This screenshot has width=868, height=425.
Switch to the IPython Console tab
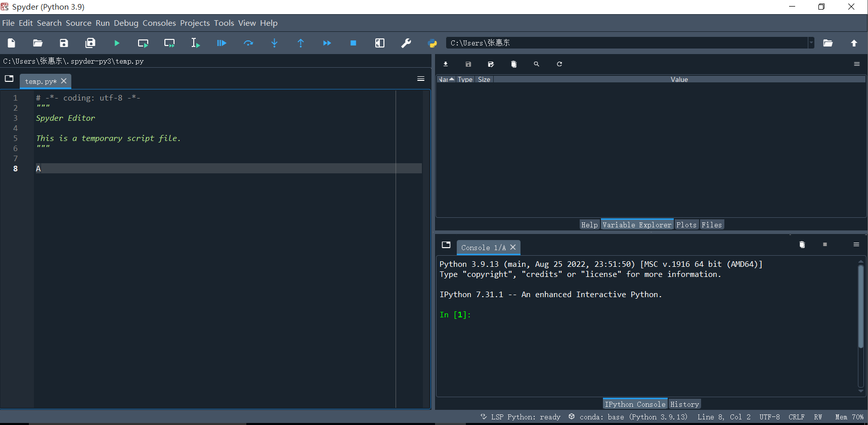pos(635,404)
